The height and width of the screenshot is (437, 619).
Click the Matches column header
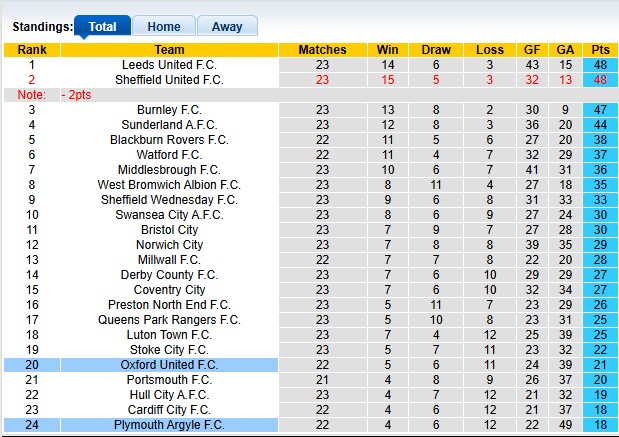(x=322, y=50)
